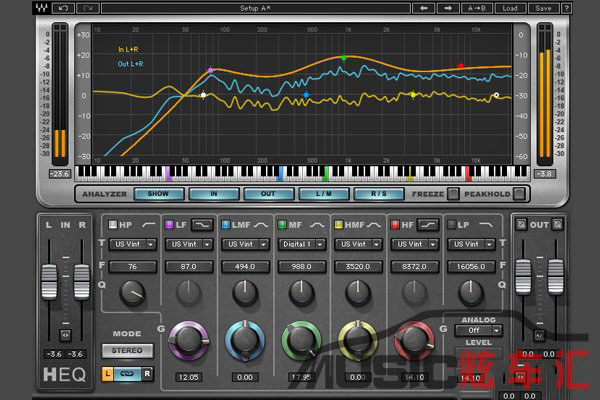Select the HP filter shape icon
The height and width of the screenshot is (400, 600).
(148, 225)
